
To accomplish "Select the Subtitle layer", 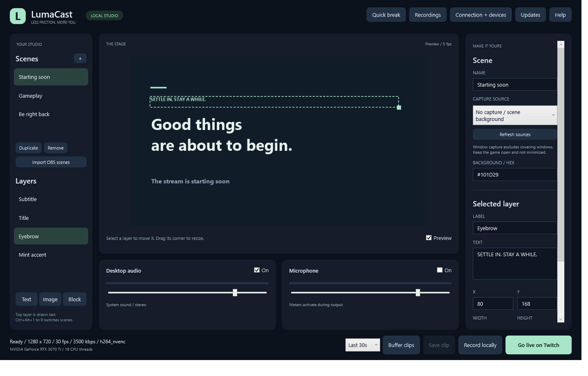I will (x=51, y=199).
